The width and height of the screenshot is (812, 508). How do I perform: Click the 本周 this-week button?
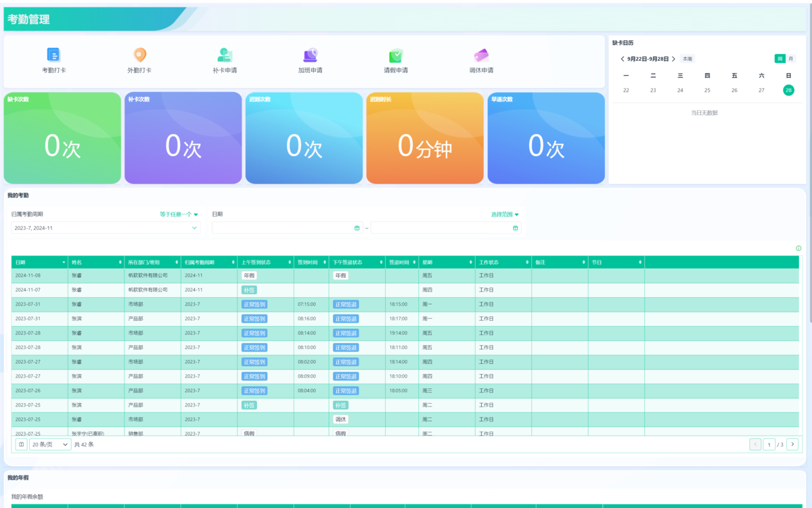click(687, 59)
